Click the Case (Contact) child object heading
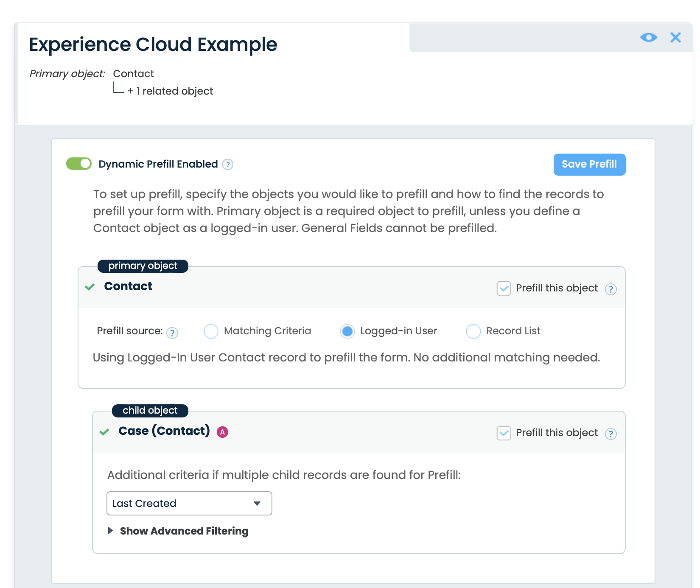700x588 pixels. [x=164, y=431]
